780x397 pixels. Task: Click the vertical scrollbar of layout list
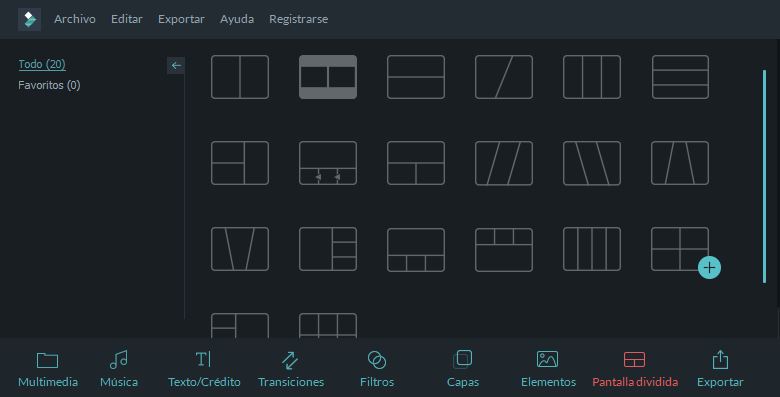765,177
